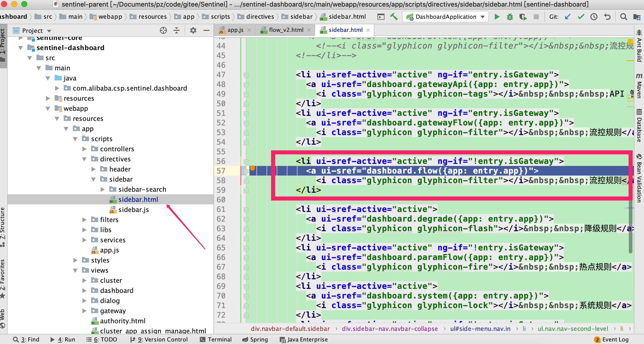Toggle code folding on line 61
Image resolution: width=644 pixels, height=344 pixels.
[x=246, y=210]
